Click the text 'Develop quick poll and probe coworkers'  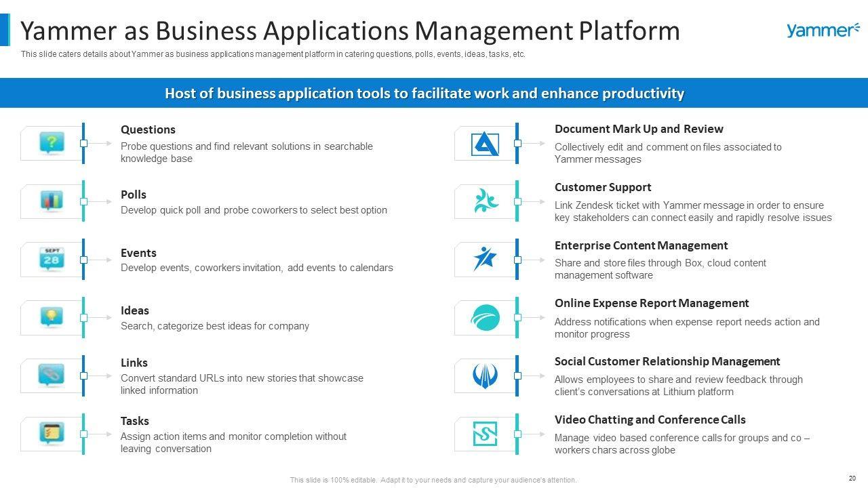pos(254,210)
